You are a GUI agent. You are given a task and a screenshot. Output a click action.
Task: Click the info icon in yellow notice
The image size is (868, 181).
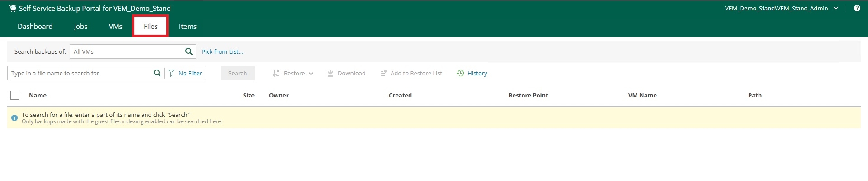tap(14, 118)
